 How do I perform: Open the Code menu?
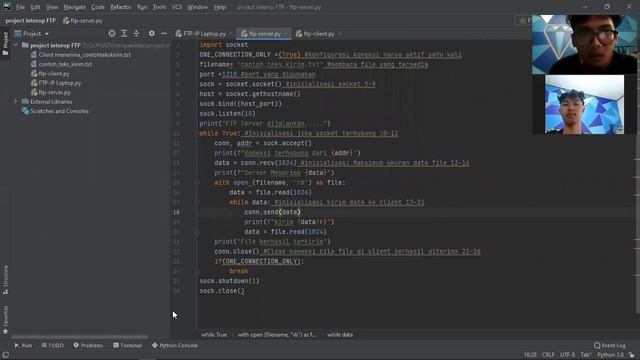98,7
